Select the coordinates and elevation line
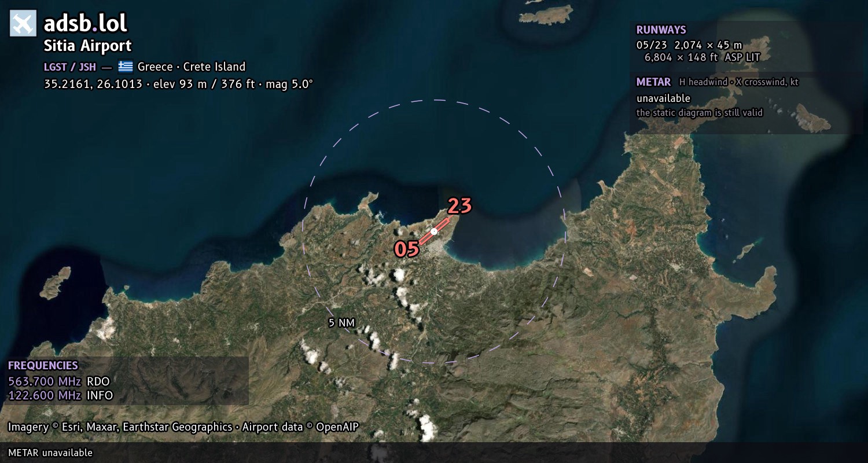Image resolution: width=868 pixels, height=463 pixels. pyautogui.click(x=178, y=83)
